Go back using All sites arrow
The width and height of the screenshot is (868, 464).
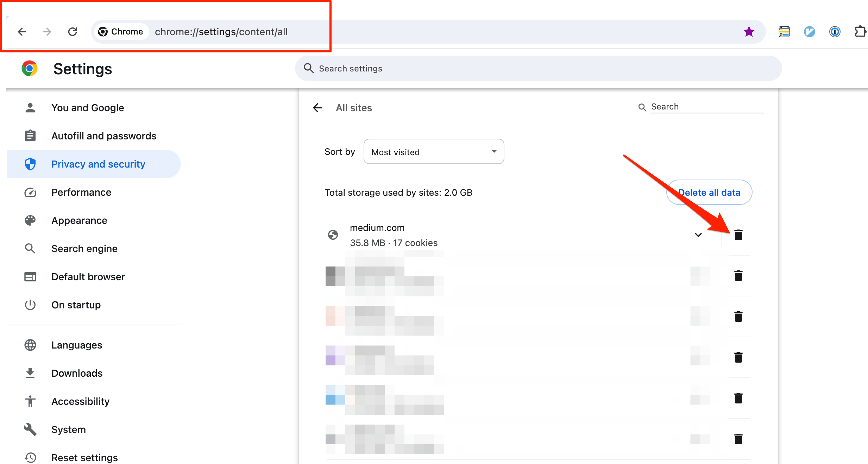coord(317,108)
